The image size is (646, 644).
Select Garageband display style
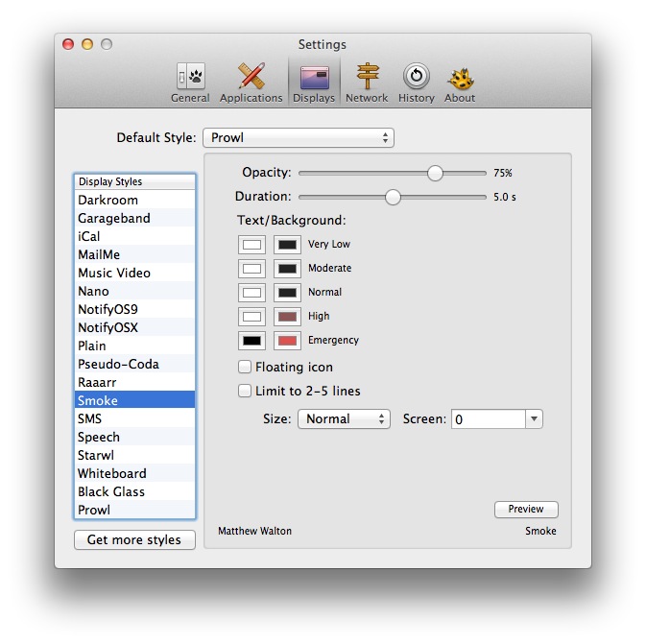pos(134,218)
